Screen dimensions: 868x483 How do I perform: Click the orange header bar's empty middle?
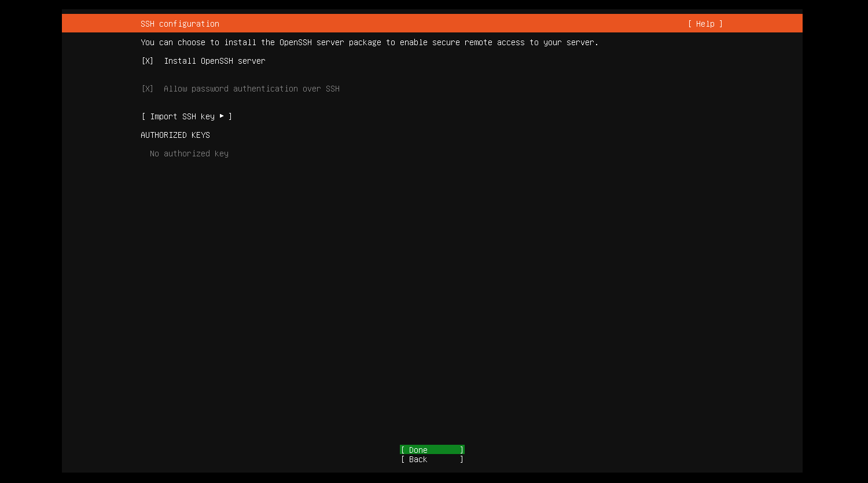click(451, 24)
